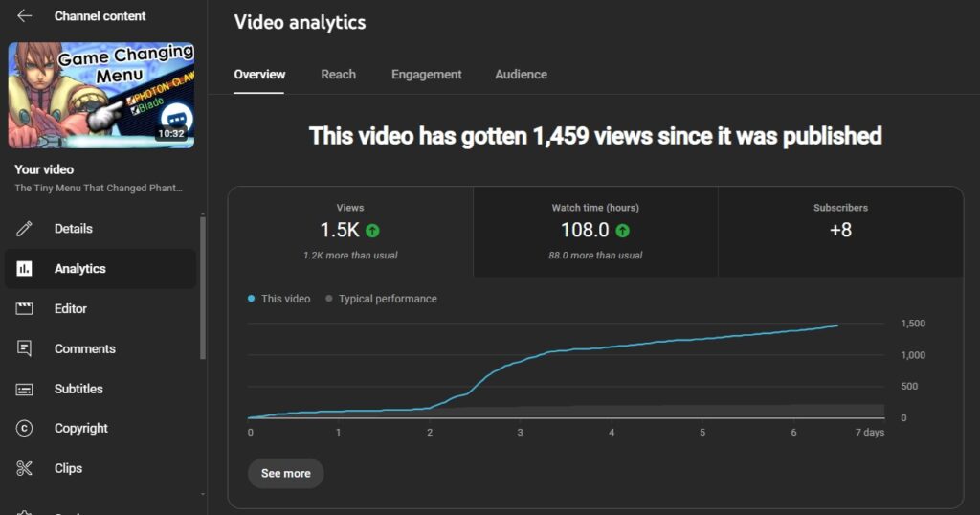Click the Analytics bar chart icon

(x=25, y=269)
